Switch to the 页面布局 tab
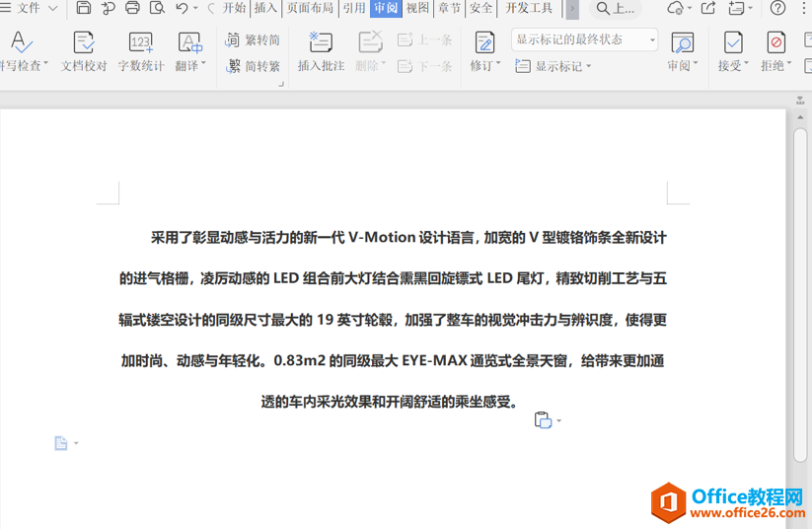This screenshot has height=530, width=812. 310,8
